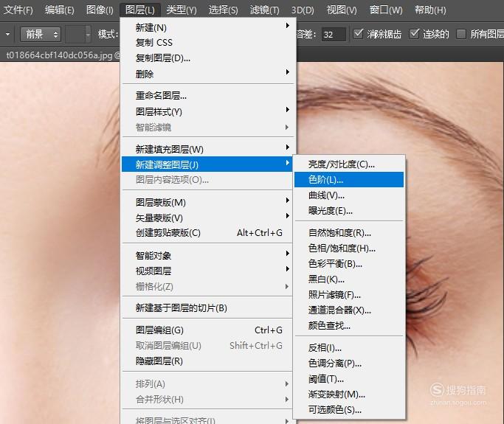
Task: Select 亮度/对比度(C)... adjustment
Action: click(349, 164)
